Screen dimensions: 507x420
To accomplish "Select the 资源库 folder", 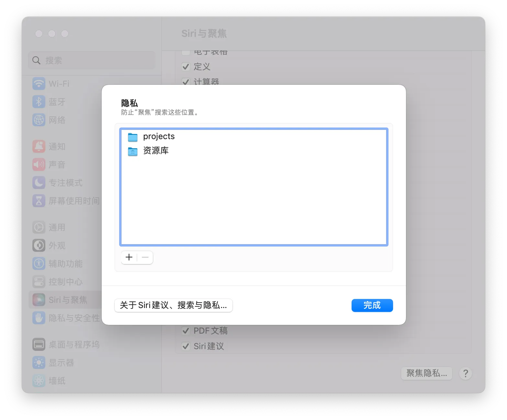I will [155, 150].
